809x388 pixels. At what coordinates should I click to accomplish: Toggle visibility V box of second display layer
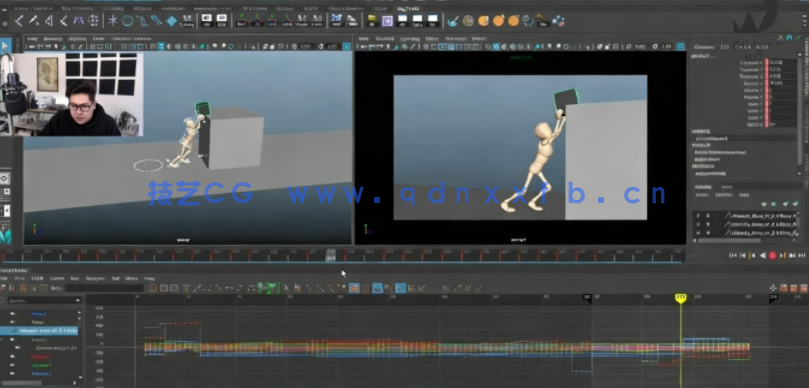tap(698, 224)
